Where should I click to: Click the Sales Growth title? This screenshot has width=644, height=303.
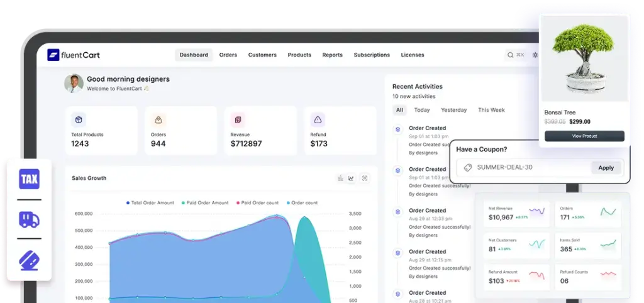click(89, 178)
